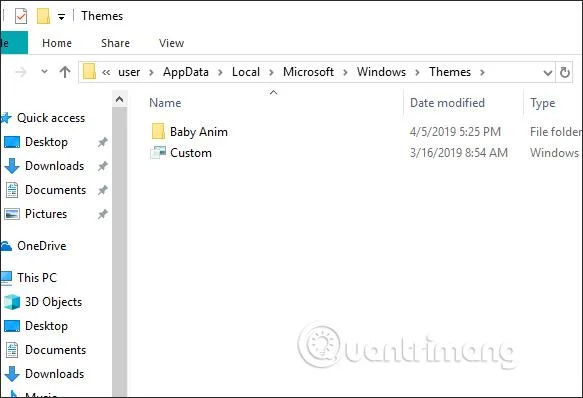Go up one folder level
Screen dimensions: 583x398
65,72
